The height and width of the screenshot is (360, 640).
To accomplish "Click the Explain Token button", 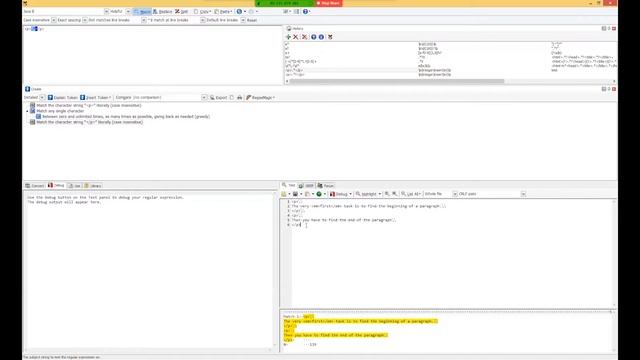I will [62, 98].
